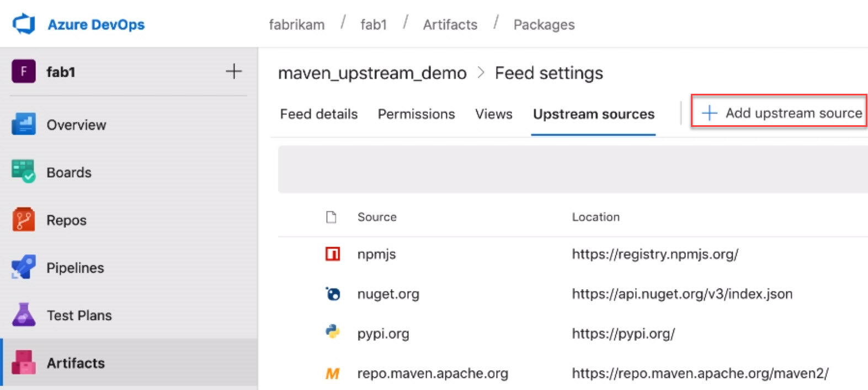The height and width of the screenshot is (390, 868).
Task: Click the plus icon next to fab1
Action: pyautogui.click(x=233, y=72)
